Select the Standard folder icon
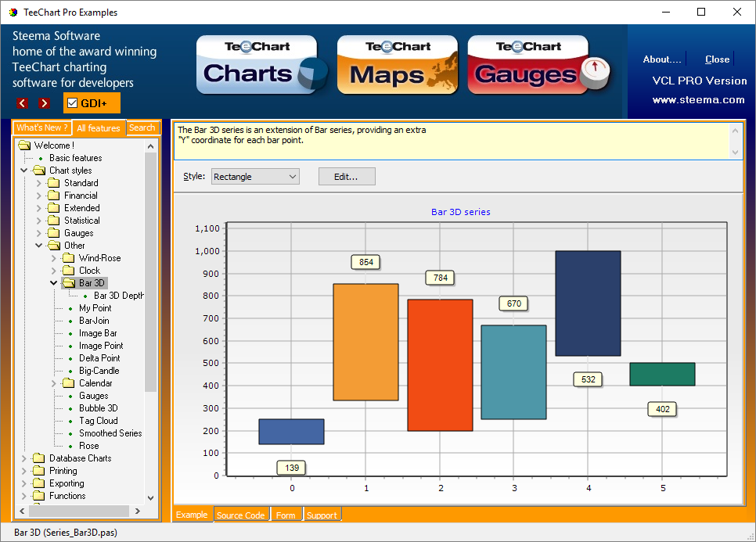The height and width of the screenshot is (542, 756). click(53, 182)
